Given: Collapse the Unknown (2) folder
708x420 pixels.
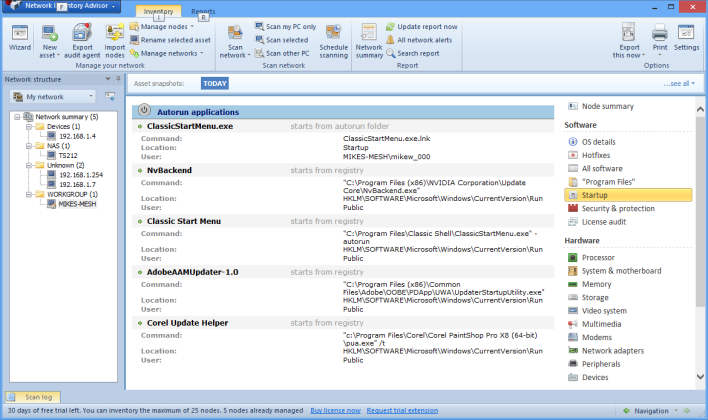Looking at the screenshot, I should coord(29,165).
